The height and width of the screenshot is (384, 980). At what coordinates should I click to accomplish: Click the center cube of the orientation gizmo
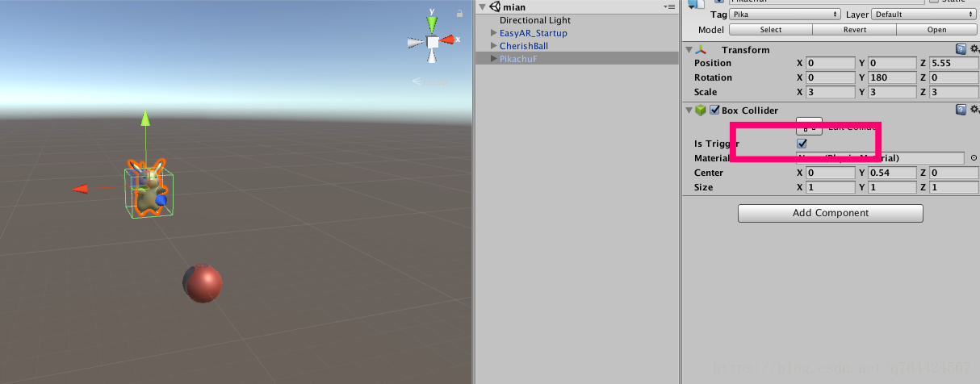coord(432,41)
